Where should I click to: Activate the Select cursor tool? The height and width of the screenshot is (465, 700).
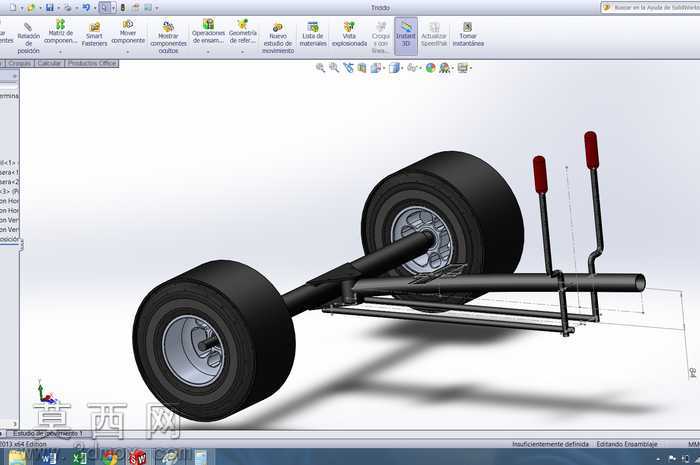point(104,8)
